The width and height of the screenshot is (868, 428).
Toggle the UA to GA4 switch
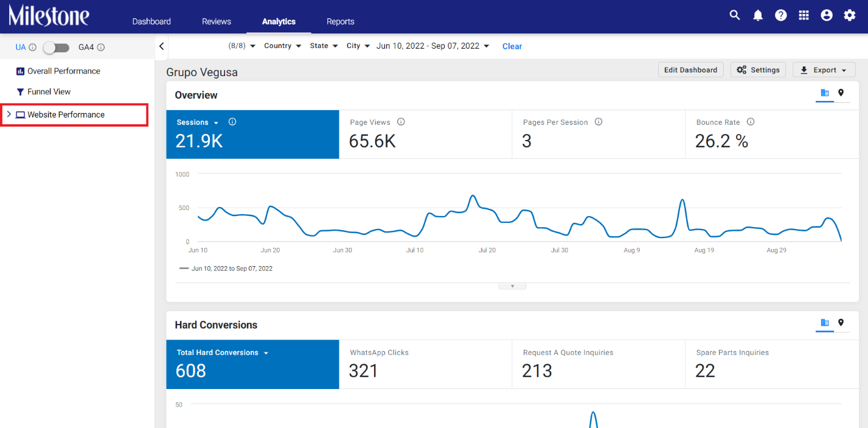pyautogui.click(x=56, y=47)
